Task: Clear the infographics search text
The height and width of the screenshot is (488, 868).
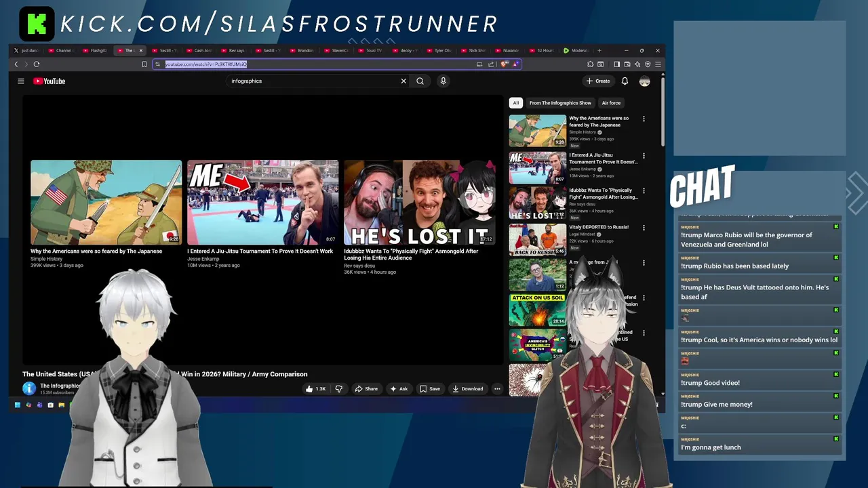Action: (403, 81)
